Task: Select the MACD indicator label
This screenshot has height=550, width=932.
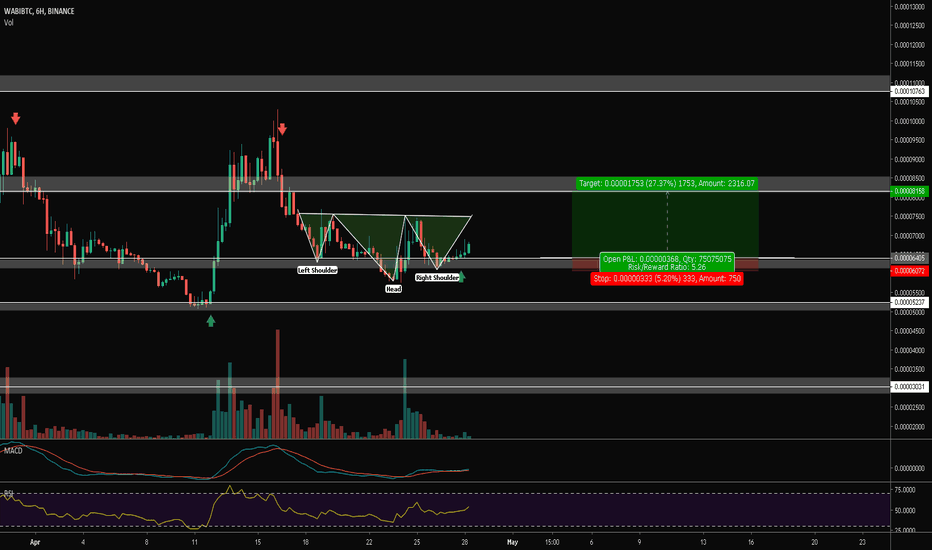Action: [13, 451]
